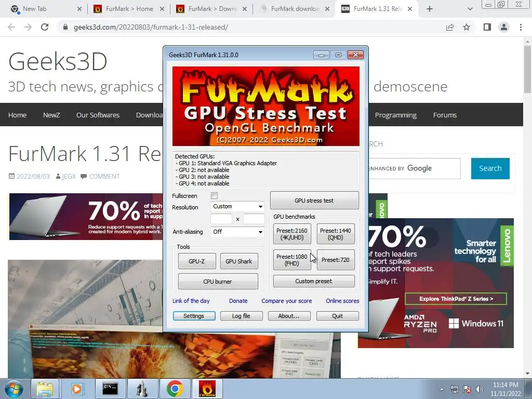Open Home in Geeks3D navigation
Screen dimensions: 532x399
click(x=17, y=115)
